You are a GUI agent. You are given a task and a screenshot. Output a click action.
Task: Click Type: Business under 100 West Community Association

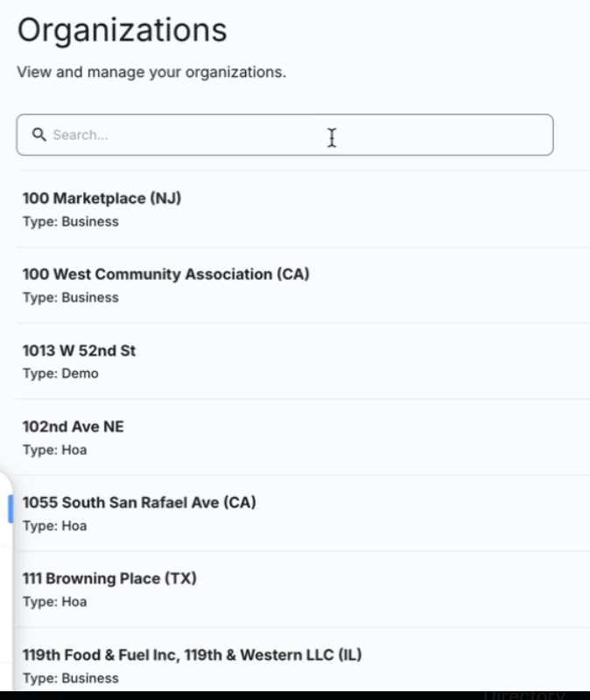pos(60,297)
